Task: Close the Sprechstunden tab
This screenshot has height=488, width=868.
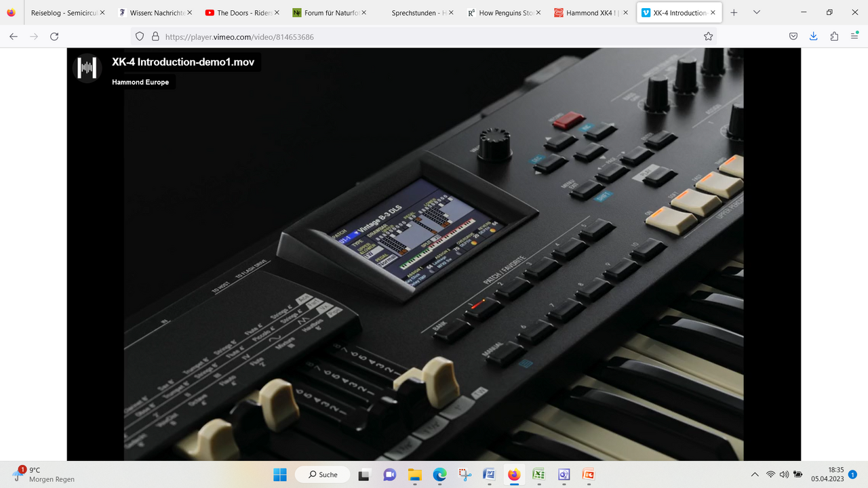Action: [x=452, y=13]
